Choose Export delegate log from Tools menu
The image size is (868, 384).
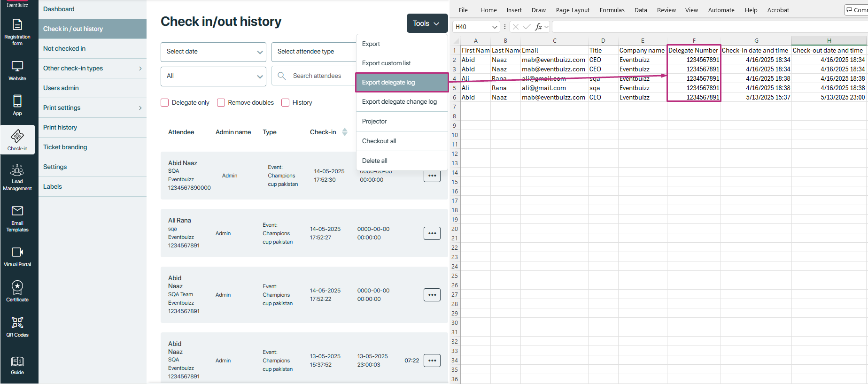(x=402, y=83)
